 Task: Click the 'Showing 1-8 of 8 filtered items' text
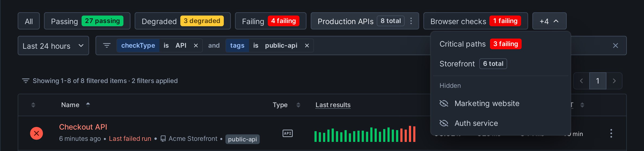coord(80,81)
